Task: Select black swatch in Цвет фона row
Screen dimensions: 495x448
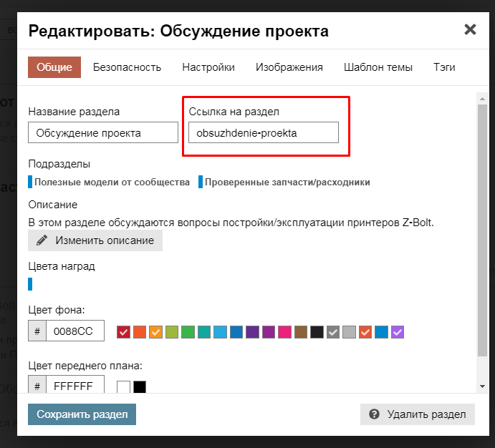Action: [x=317, y=332]
